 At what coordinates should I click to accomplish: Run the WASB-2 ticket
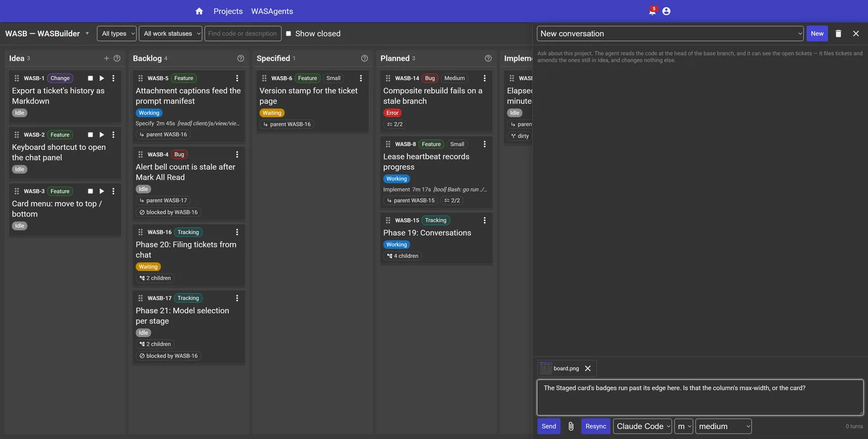point(101,135)
